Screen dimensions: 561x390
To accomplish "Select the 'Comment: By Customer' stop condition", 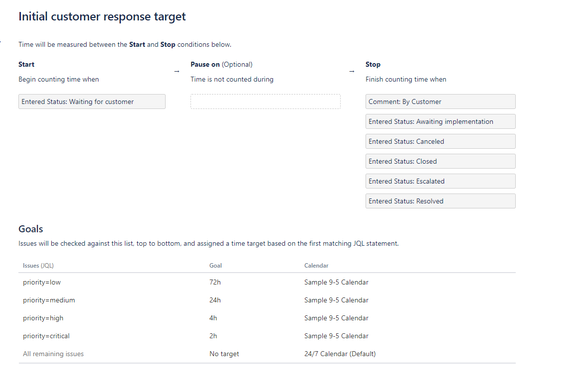I will 440,102.
